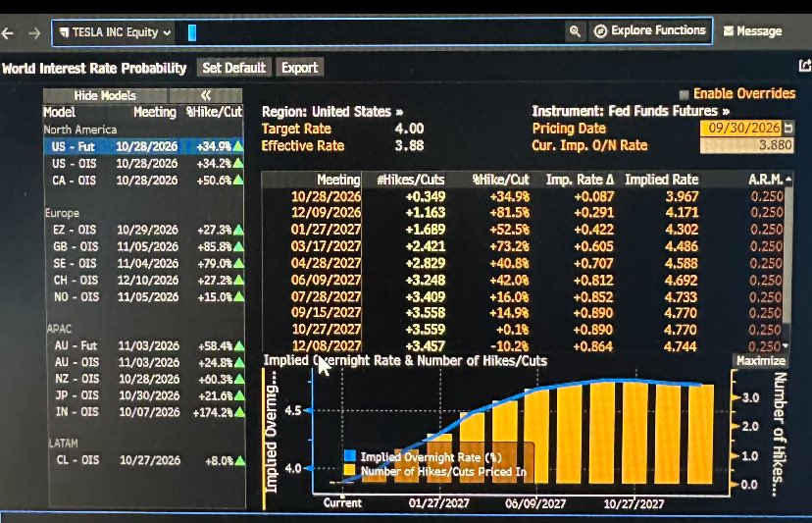Viewport: 812px width, 523px height.
Task: Click the 06/09/2027 chart axis label
Action: point(535,503)
